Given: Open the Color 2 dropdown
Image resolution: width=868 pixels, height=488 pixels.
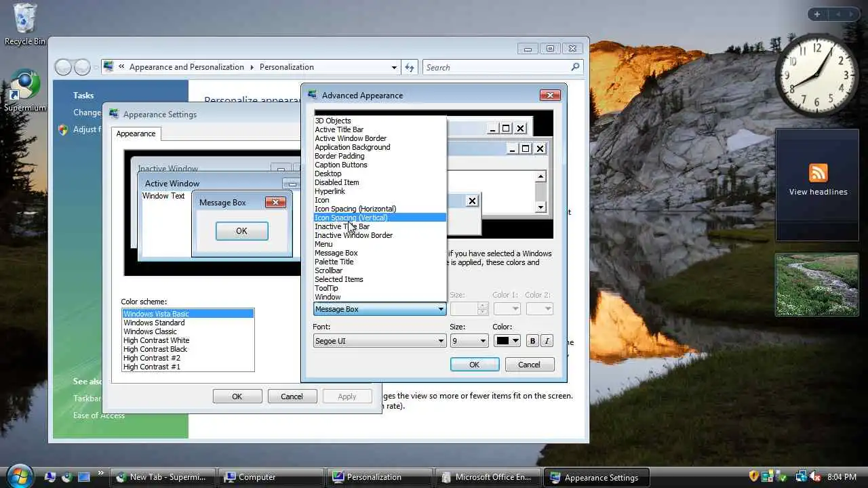Looking at the screenshot, I should pyautogui.click(x=540, y=308).
